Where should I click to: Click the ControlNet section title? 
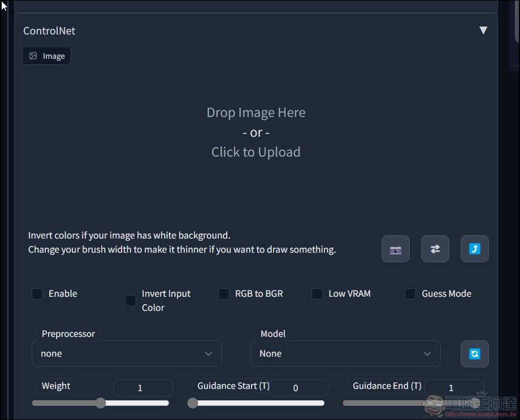point(49,31)
